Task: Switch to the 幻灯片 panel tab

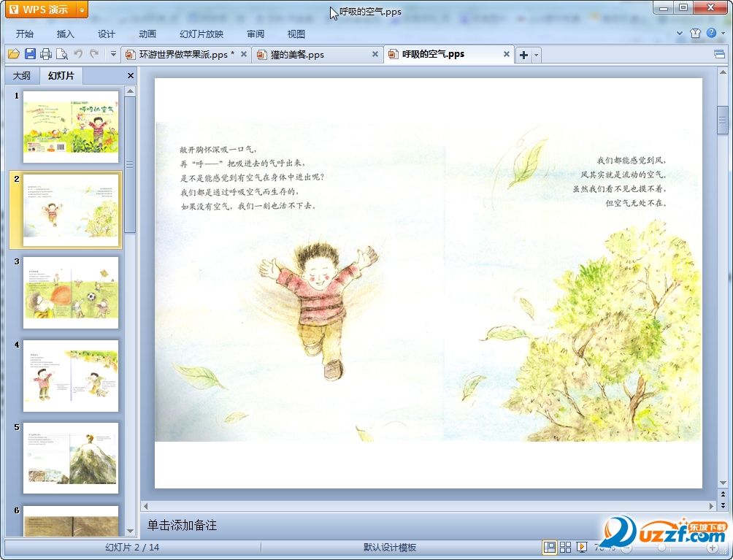Action: pyautogui.click(x=61, y=75)
